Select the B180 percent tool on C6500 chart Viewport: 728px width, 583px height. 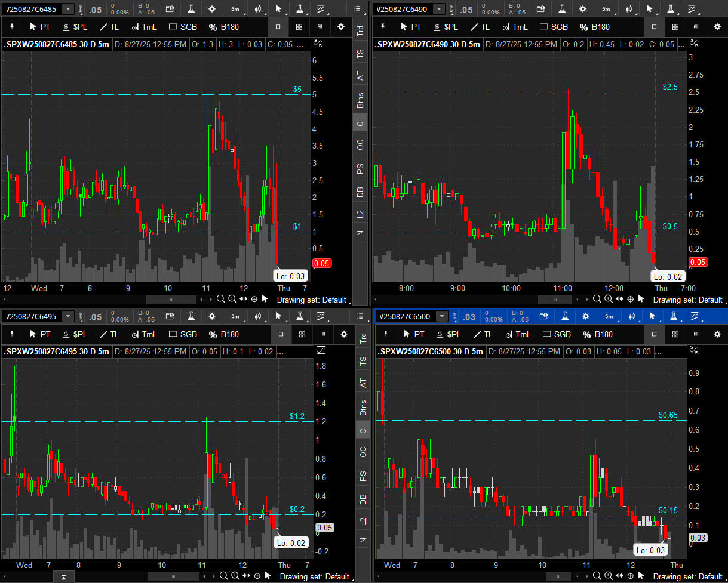596,334
